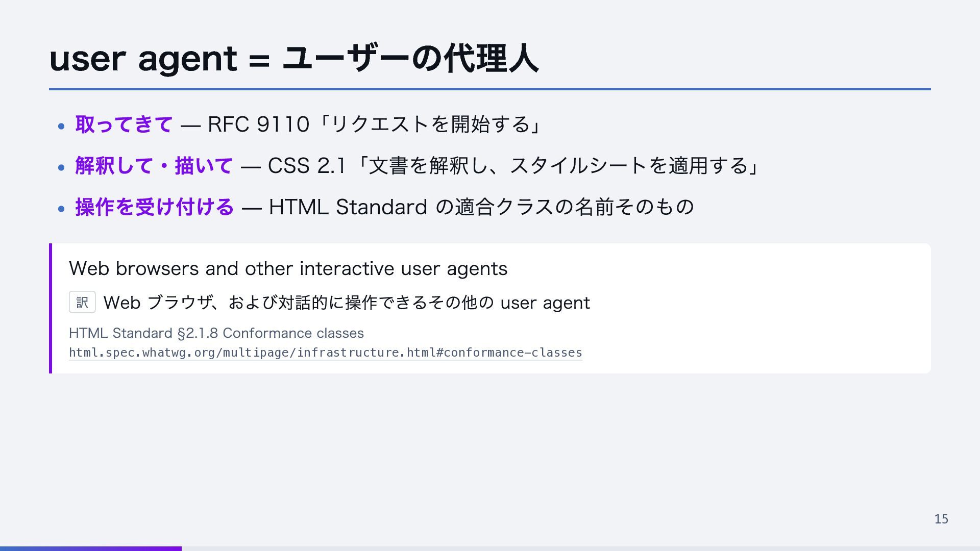Viewport: 980px width, 551px height.
Task: Click the purple text 解釈して・描いて
Action: (x=154, y=165)
